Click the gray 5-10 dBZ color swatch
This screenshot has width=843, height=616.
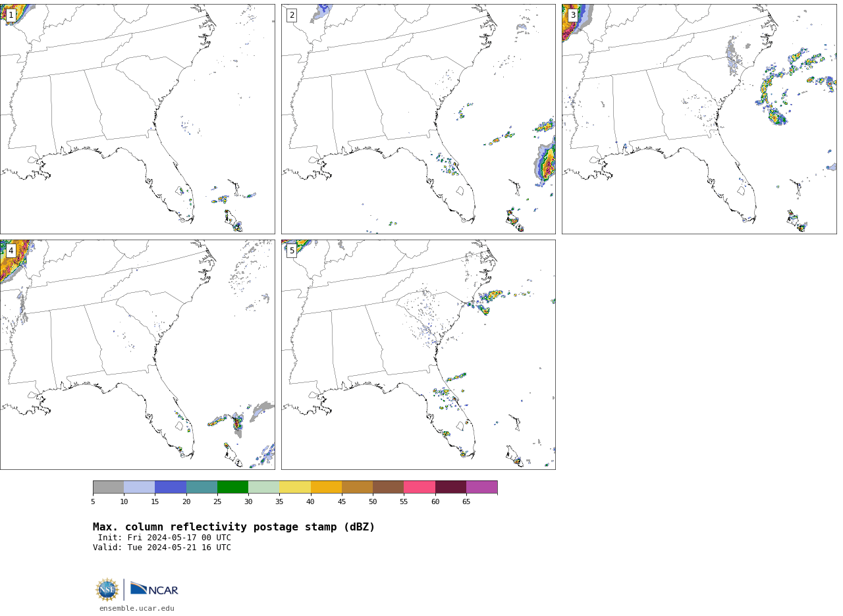(x=109, y=487)
